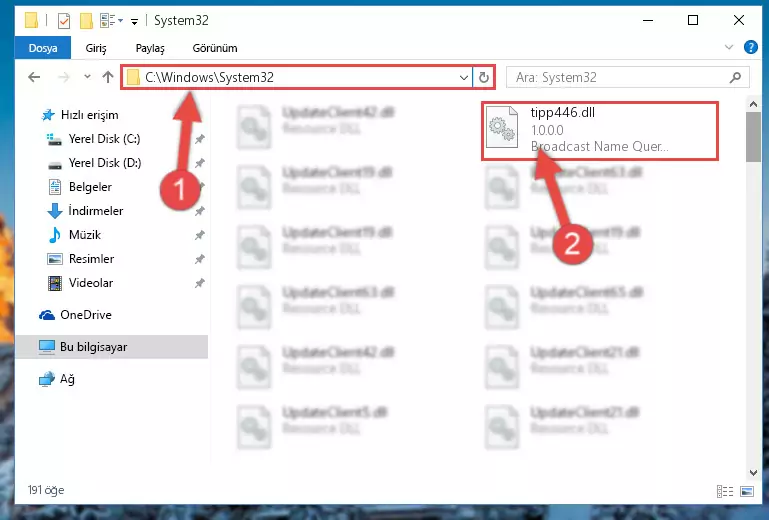This screenshot has width=769, height=520.
Task: Select Bu bilgisayar in the navigation pane
Action: coord(111,347)
